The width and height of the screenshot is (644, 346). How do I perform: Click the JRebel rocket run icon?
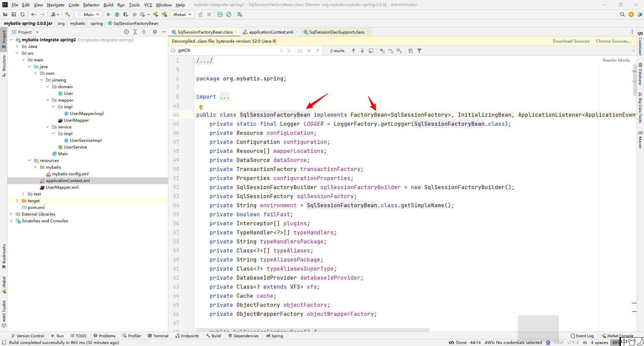coord(156,14)
